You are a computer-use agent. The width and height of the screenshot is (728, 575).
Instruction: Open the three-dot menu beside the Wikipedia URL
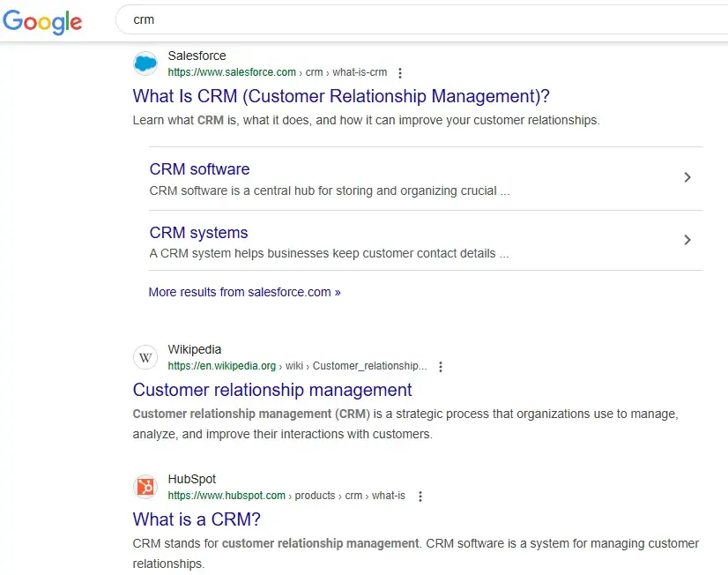[x=441, y=367]
